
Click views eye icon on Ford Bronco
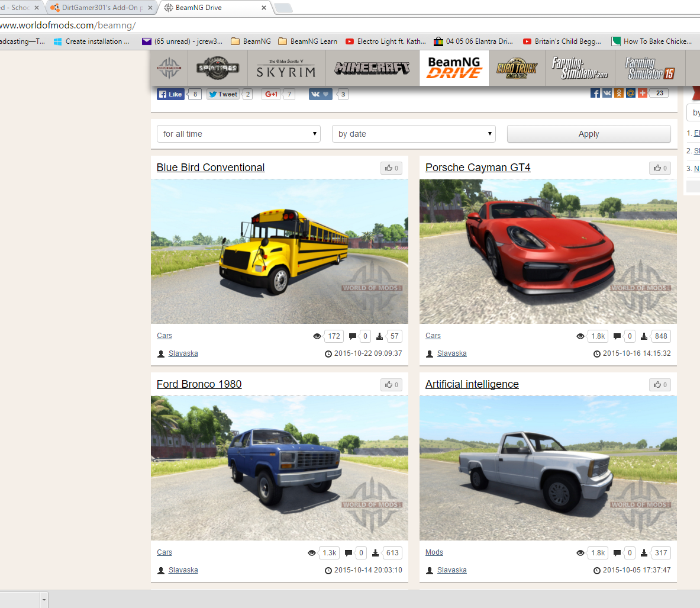tap(312, 553)
